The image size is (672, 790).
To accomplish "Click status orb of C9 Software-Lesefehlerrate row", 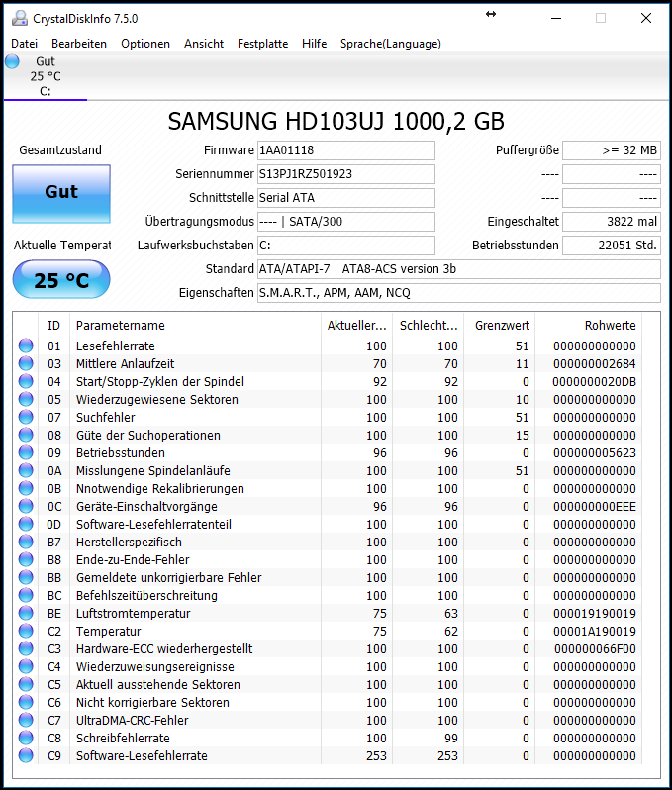I will click(26, 755).
